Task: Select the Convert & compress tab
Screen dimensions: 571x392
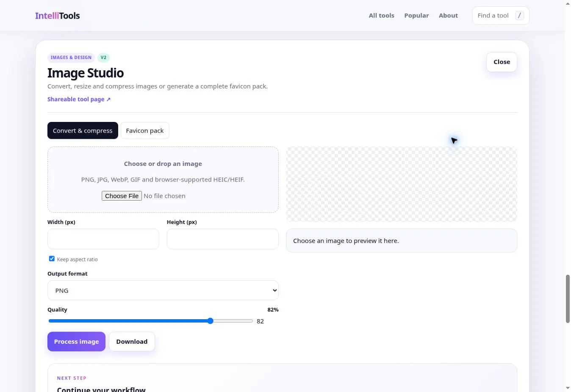Action: 83,131
